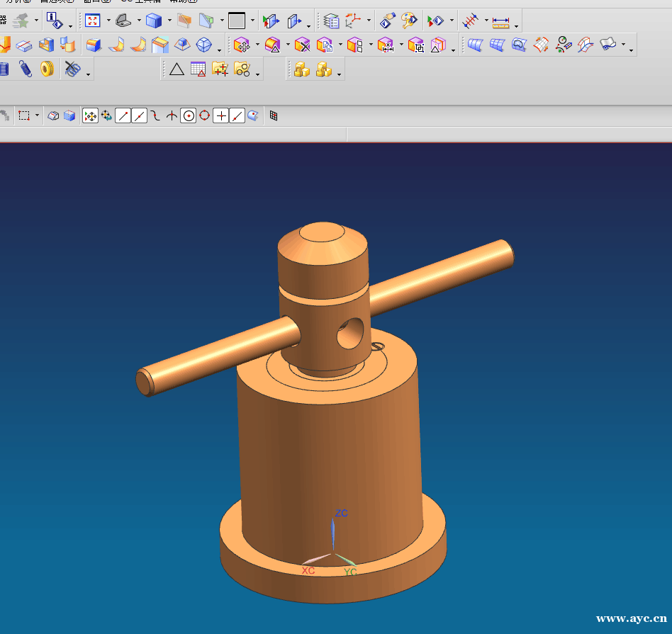Click the Fit view icon
This screenshot has height=634, width=672.
[x=92, y=21]
